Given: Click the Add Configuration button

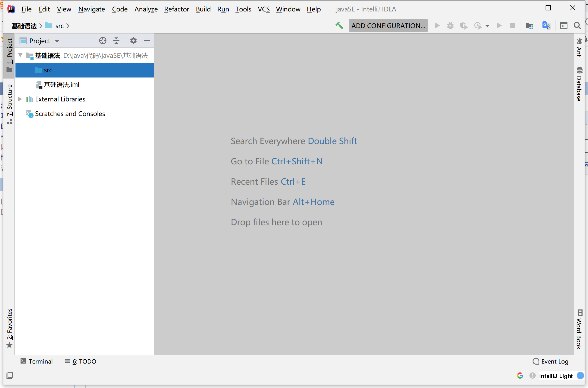Looking at the screenshot, I should pyautogui.click(x=388, y=26).
